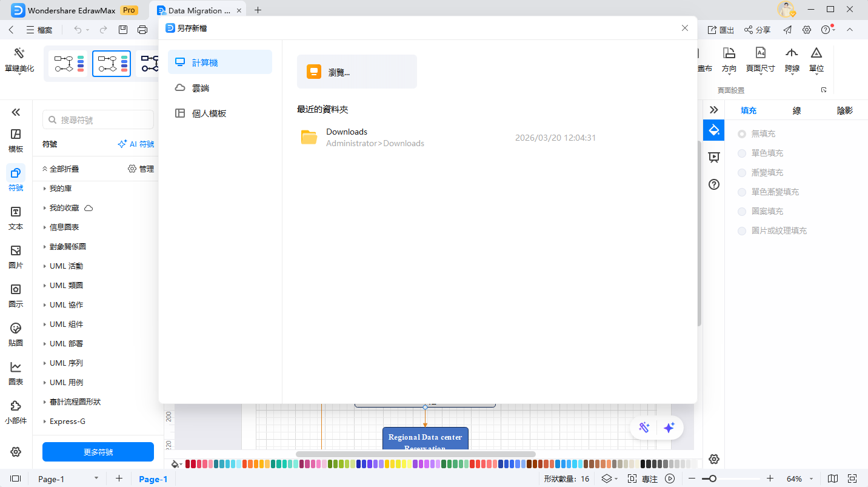The height and width of the screenshot is (487, 868).
Task: Open the 貼圖 (Sticker) sidebar panel
Action: point(16,334)
